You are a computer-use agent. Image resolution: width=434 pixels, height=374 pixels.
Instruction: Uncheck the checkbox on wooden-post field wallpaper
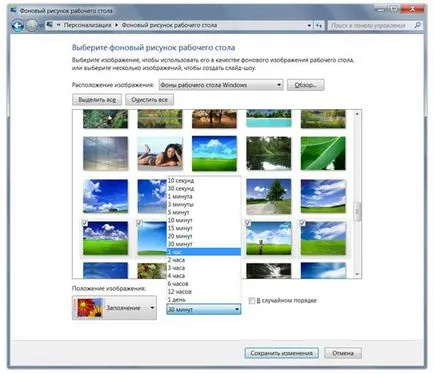coord(248,223)
